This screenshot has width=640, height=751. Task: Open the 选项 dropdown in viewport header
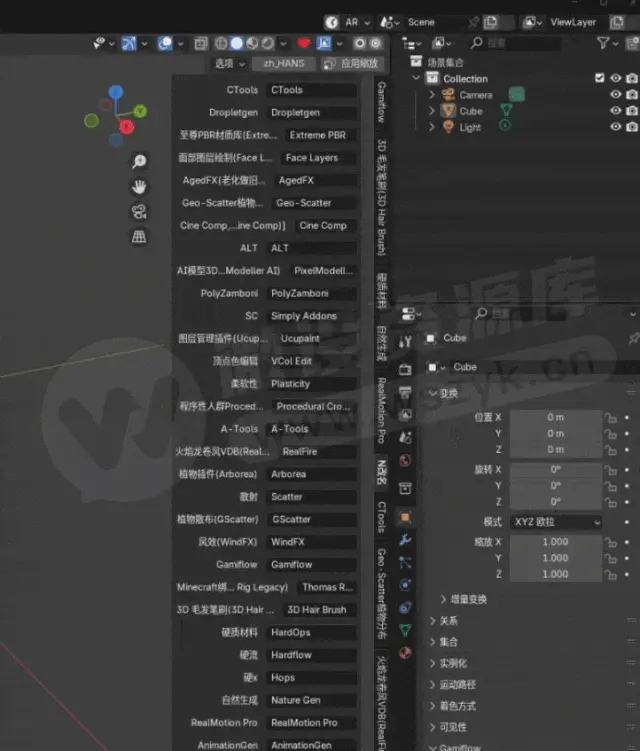(229, 63)
